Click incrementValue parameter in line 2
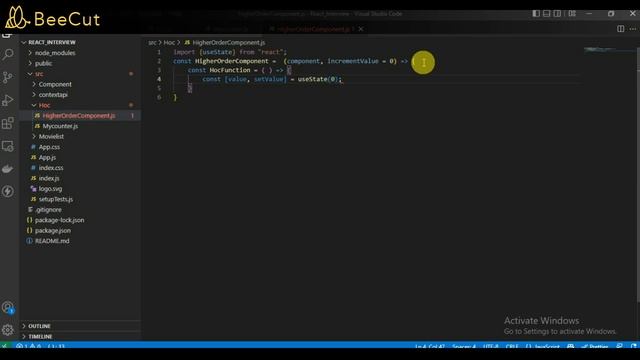This screenshot has width=640, height=360. click(x=353, y=61)
